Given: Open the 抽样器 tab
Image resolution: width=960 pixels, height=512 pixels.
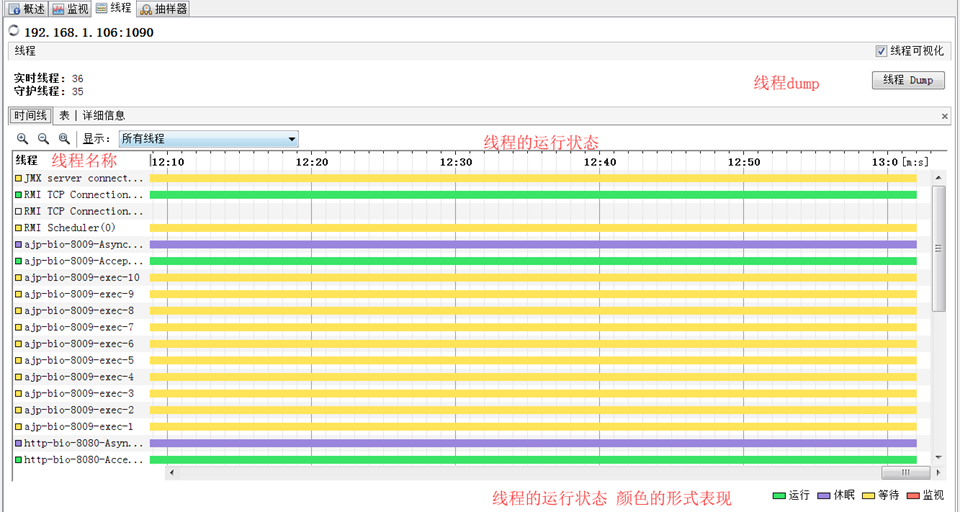Looking at the screenshot, I should pos(163,9).
